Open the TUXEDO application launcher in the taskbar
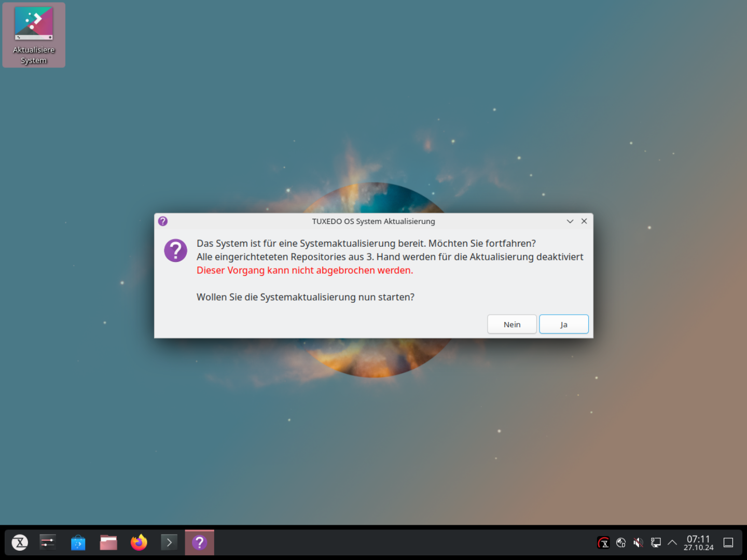This screenshot has height=560, width=747. (20, 542)
